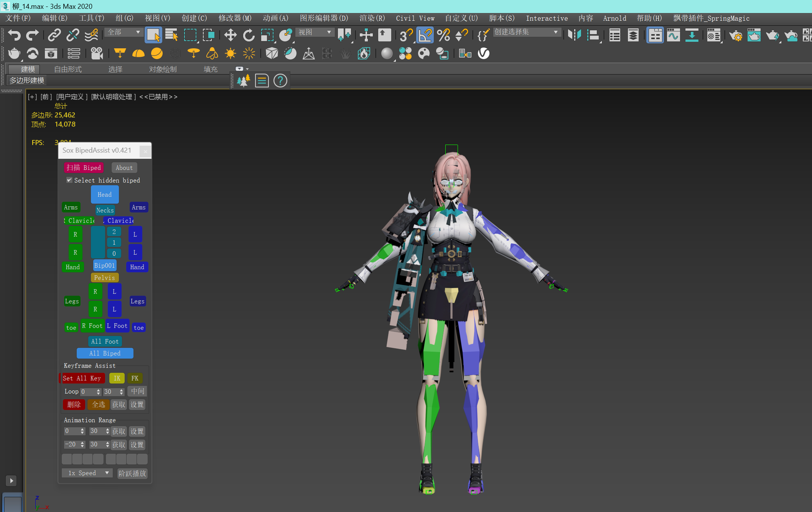Open the 编辑(E) menu
The height and width of the screenshot is (512, 812).
[x=55, y=18]
